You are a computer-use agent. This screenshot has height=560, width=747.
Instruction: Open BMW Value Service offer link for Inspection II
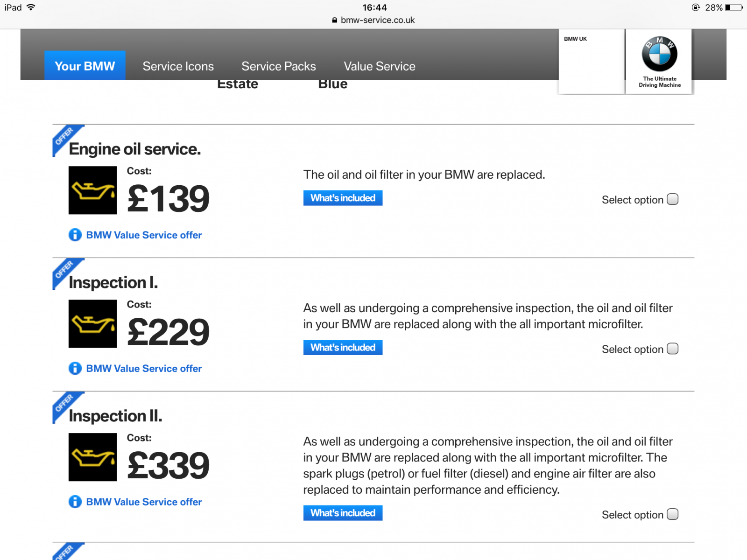pos(144,502)
